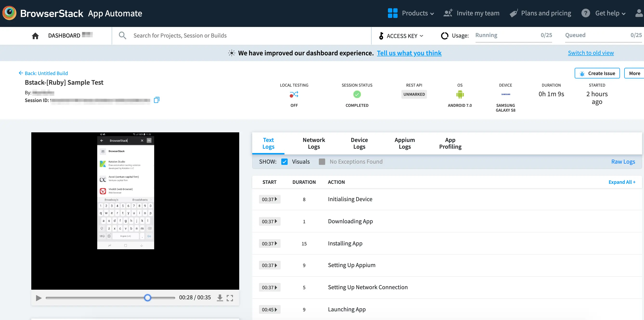Click the BrowserStack logo icon
Image resolution: width=644 pixels, height=320 pixels.
(9, 13)
